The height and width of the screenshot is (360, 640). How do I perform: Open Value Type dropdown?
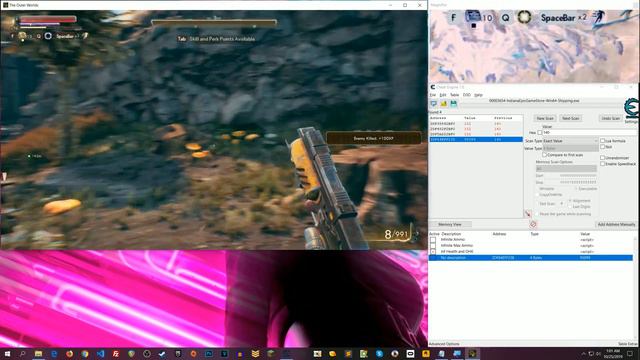tap(570, 148)
